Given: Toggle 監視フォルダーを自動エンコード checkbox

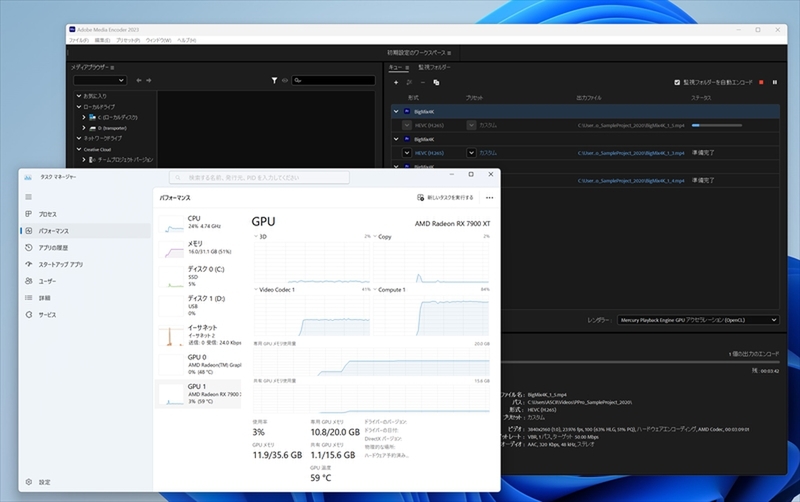Looking at the screenshot, I should (677, 82).
